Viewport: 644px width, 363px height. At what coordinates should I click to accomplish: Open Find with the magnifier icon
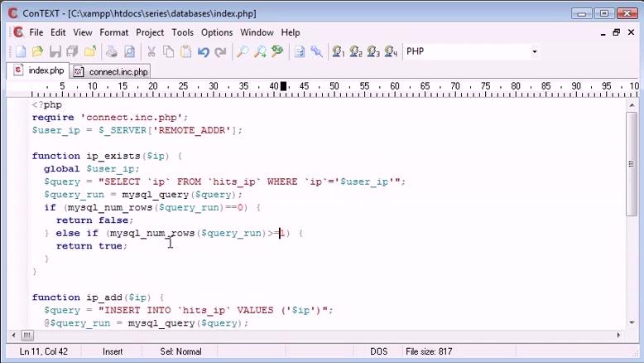(x=243, y=52)
